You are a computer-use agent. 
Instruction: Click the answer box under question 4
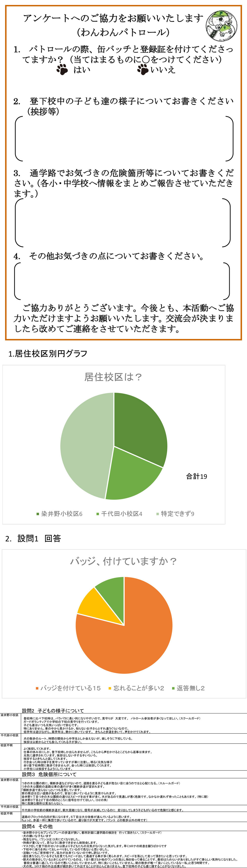pyautogui.click(x=122, y=281)
